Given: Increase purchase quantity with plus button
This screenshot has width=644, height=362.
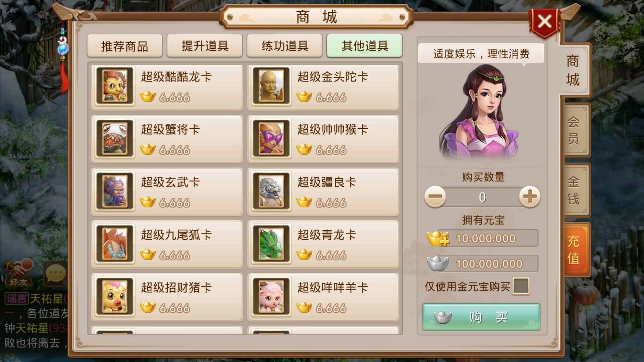Looking at the screenshot, I should 530,197.
